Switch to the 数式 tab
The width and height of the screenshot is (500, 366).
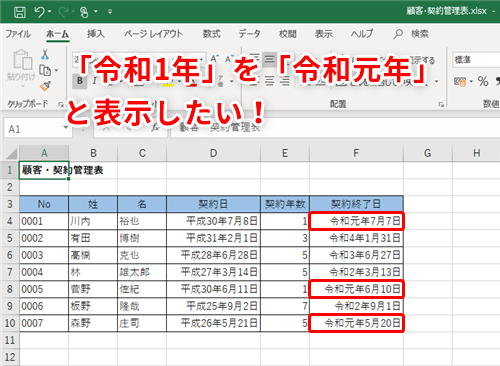click(x=212, y=34)
